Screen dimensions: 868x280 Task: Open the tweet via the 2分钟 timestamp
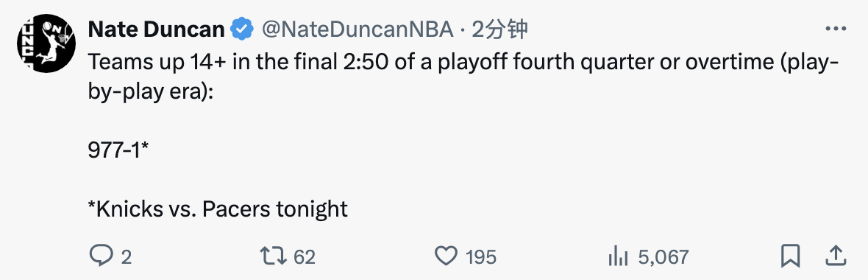pos(499,29)
